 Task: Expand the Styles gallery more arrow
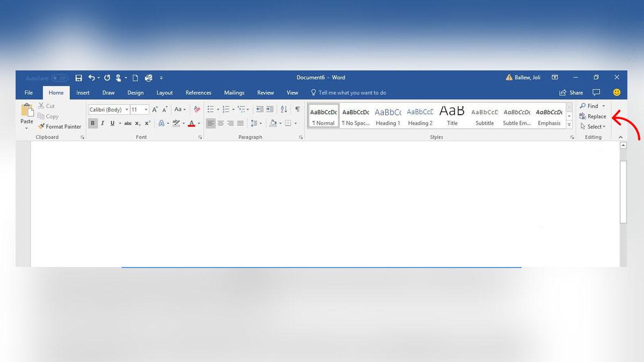[569, 124]
